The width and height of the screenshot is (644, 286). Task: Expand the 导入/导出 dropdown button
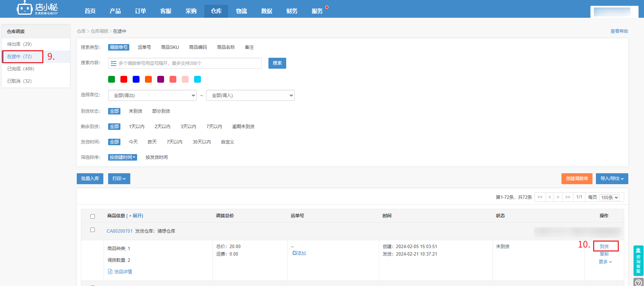[x=612, y=179]
